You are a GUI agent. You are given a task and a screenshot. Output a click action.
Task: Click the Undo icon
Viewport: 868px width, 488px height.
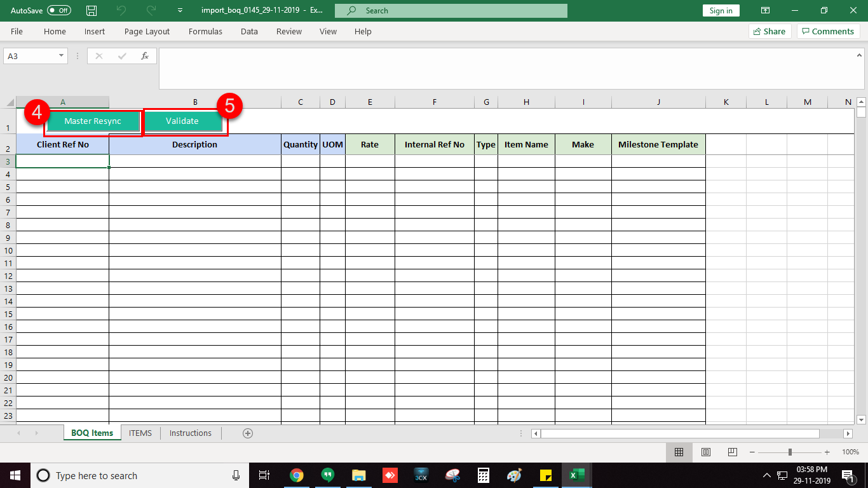click(121, 10)
